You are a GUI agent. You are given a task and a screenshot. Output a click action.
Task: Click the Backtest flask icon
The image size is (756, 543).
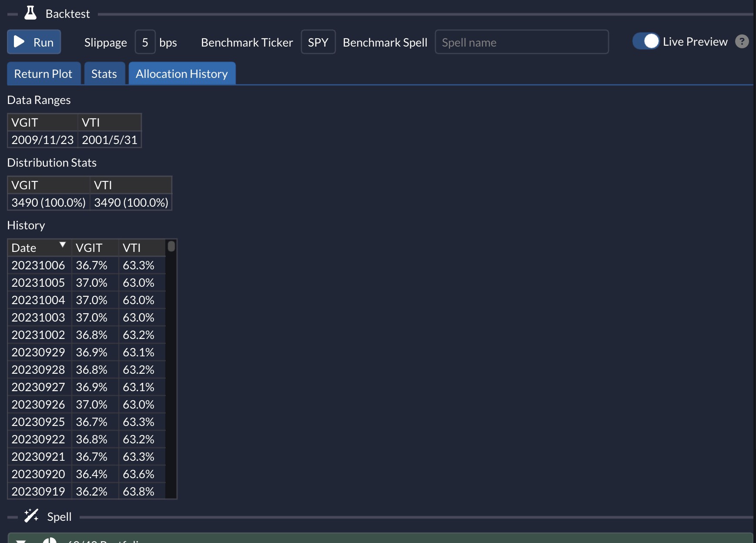tap(30, 13)
